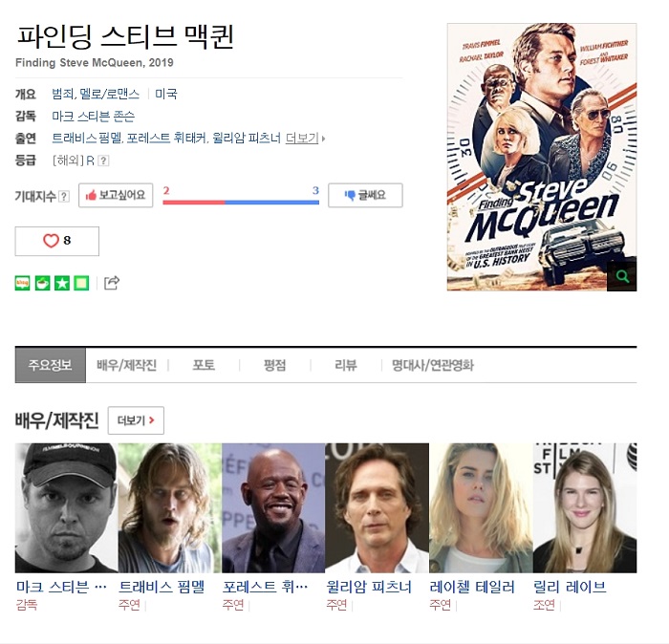The width and height of the screenshot is (669, 644).
Task: Toggle the heart like button
Action: coord(57,242)
